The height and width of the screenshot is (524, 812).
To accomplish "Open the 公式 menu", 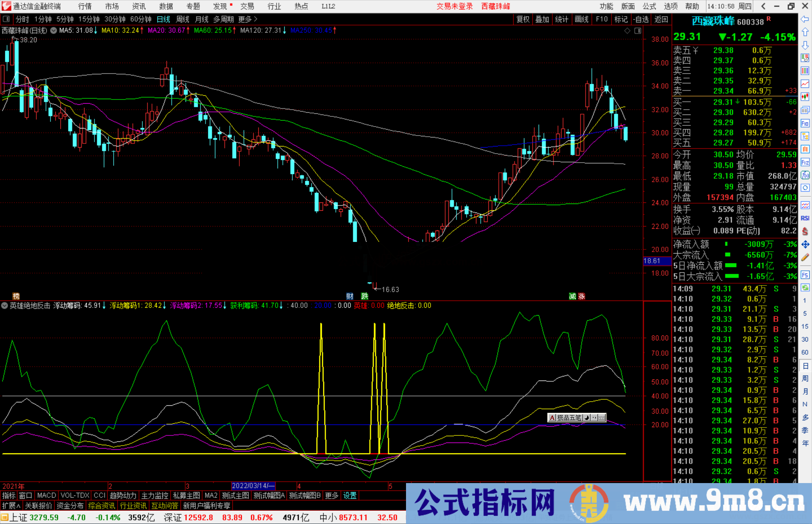I will 649,6.
